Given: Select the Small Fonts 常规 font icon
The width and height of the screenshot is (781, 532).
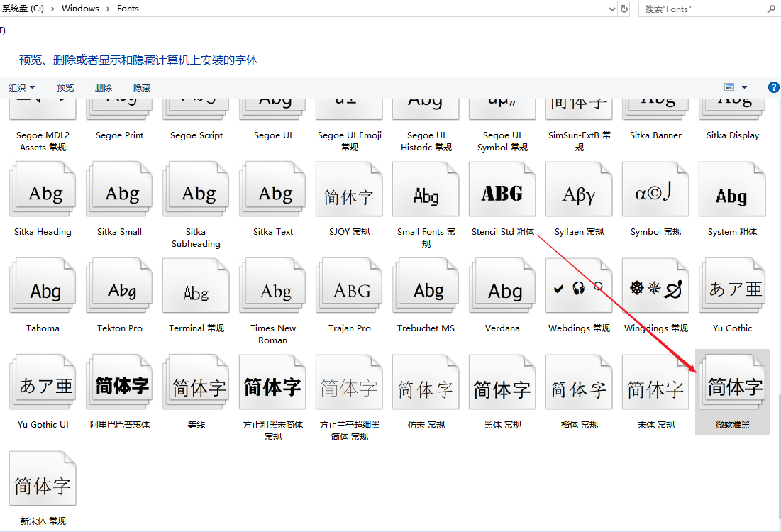Looking at the screenshot, I should tap(426, 189).
